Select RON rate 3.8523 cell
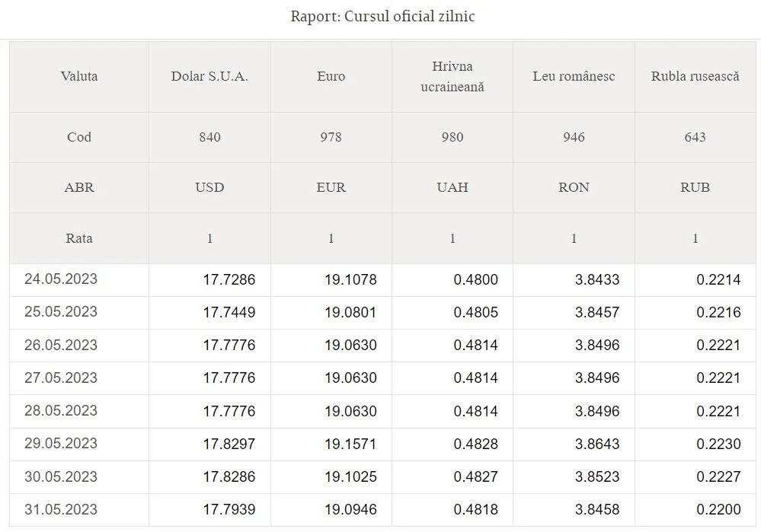761x532 pixels. point(574,477)
